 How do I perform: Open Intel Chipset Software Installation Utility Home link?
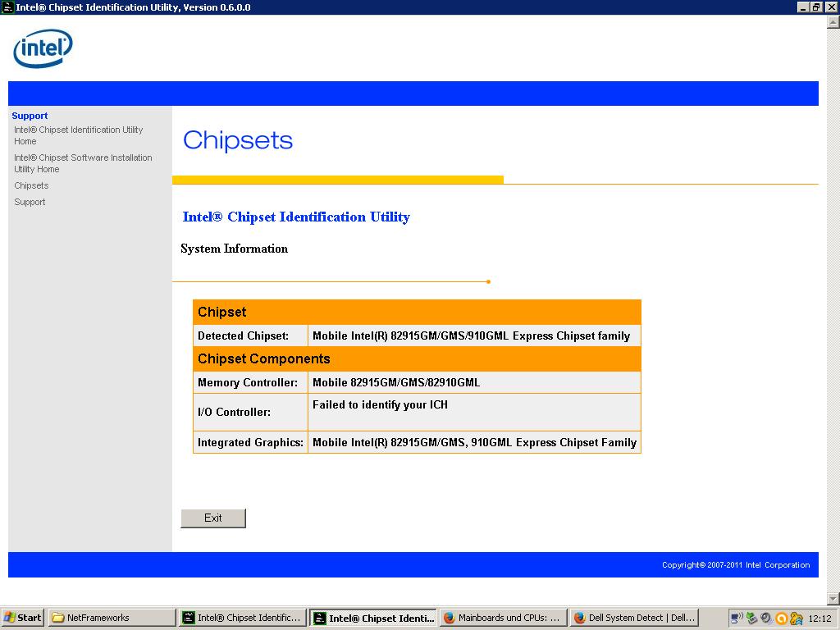tap(83, 163)
